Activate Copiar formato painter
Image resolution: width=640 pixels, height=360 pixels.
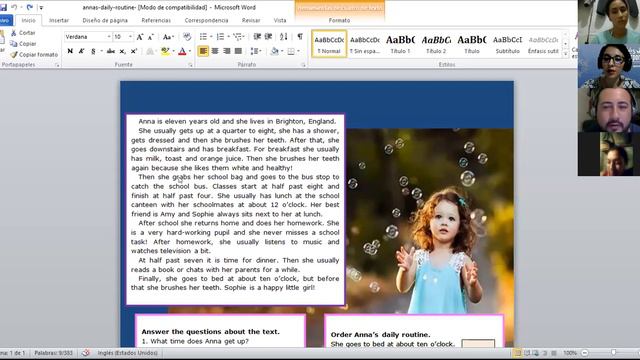[34, 54]
